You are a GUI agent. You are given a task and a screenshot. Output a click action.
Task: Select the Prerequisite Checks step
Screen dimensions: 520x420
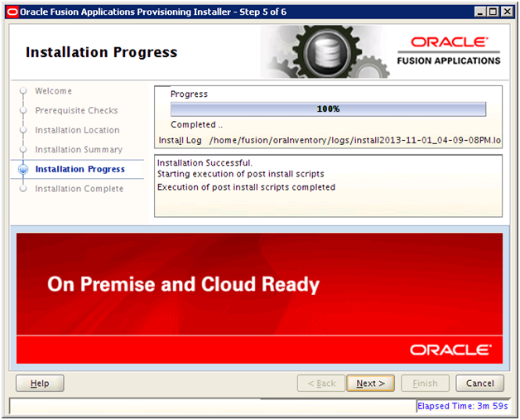(76, 110)
